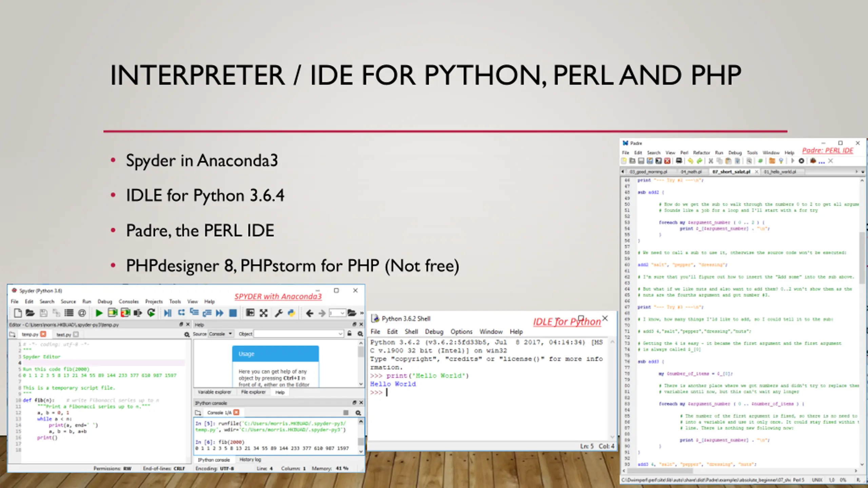Image resolution: width=868 pixels, height=488 pixels.
Task: Open Run menu in Spyder
Action: [86, 301]
